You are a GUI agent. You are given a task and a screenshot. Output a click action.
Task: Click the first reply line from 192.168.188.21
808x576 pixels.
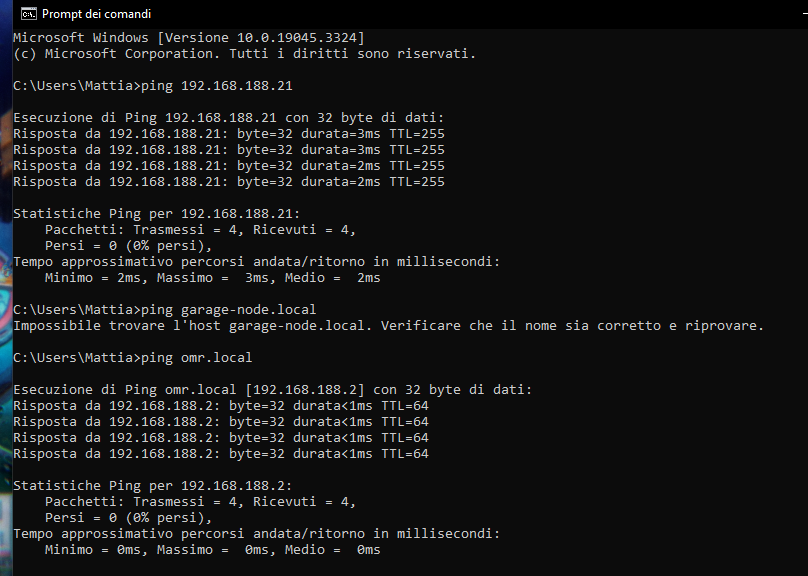[x=229, y=133]
